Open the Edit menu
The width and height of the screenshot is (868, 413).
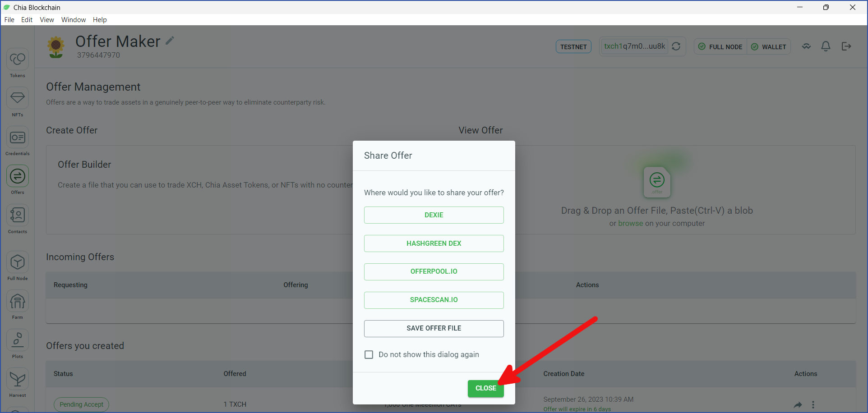tap(27, 20)
